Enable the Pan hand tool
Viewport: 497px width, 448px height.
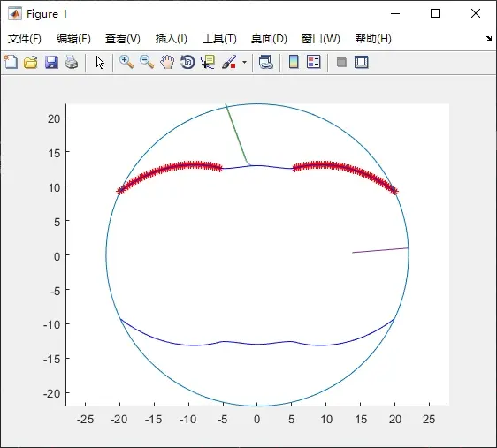(167, 62)
